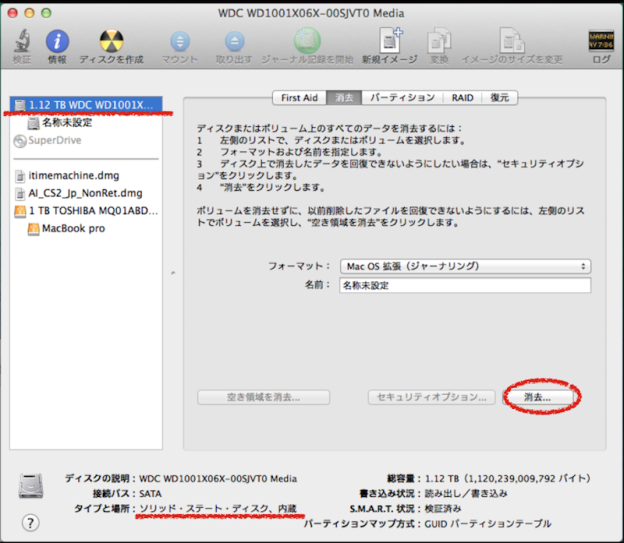624x543 pixels.
Task: Click the セキュリティオプション... button
Action: pyautogui.click(x=431, y=397)
